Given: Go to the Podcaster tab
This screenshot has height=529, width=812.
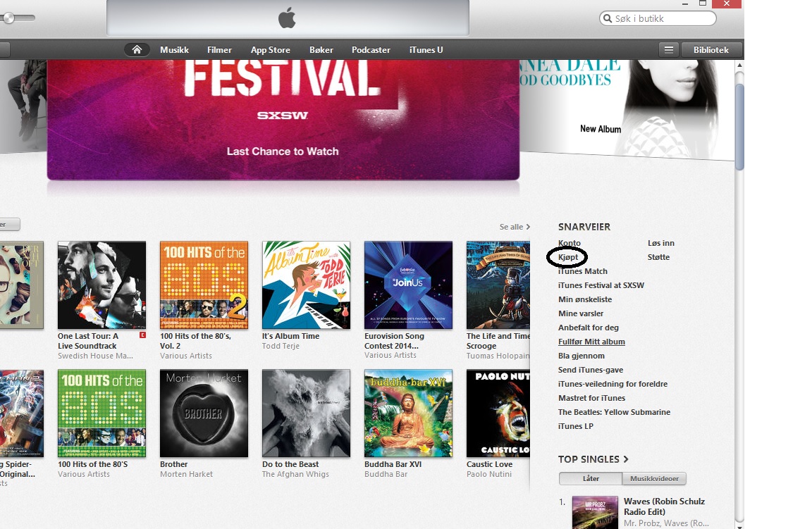Looking at the screenshot, I should coord(371,50).
